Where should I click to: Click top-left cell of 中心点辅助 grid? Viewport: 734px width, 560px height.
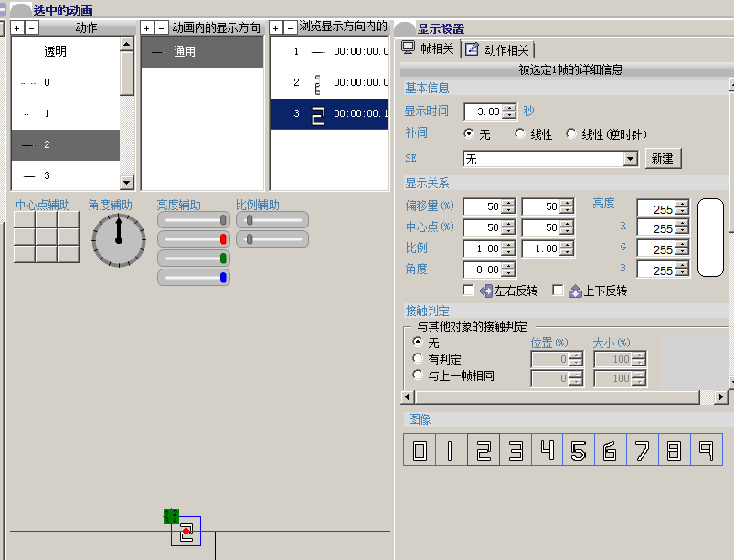(25, 220)
